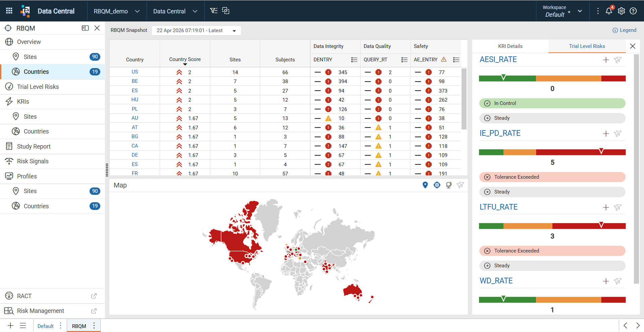Open the vertical more-options menu in header

click(x=598, y=11)
